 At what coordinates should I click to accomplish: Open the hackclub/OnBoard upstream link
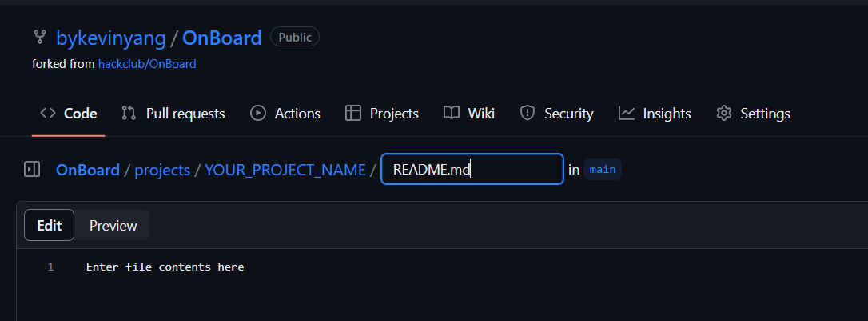147,64
